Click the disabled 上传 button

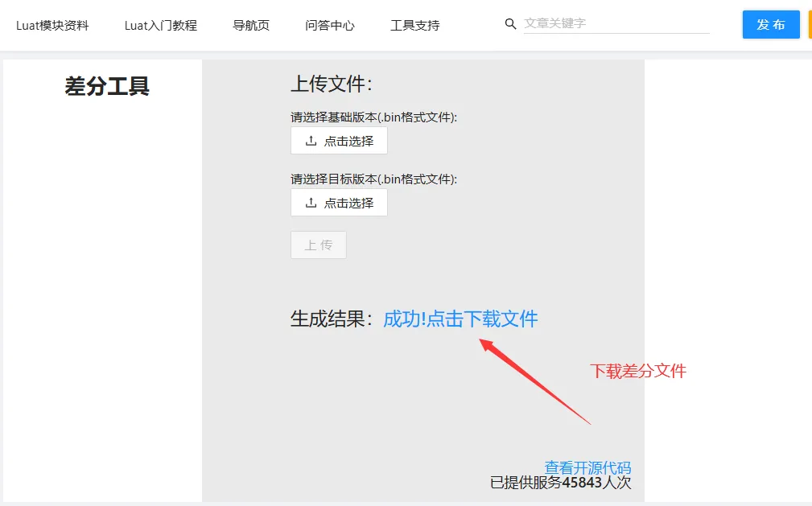coord(319,245)
